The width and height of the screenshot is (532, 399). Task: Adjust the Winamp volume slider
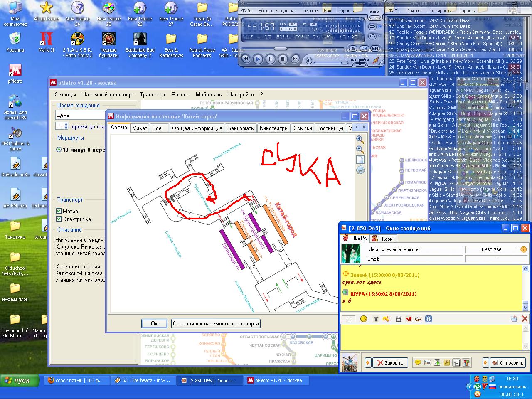pyautogui.click(x=345, y=62)
